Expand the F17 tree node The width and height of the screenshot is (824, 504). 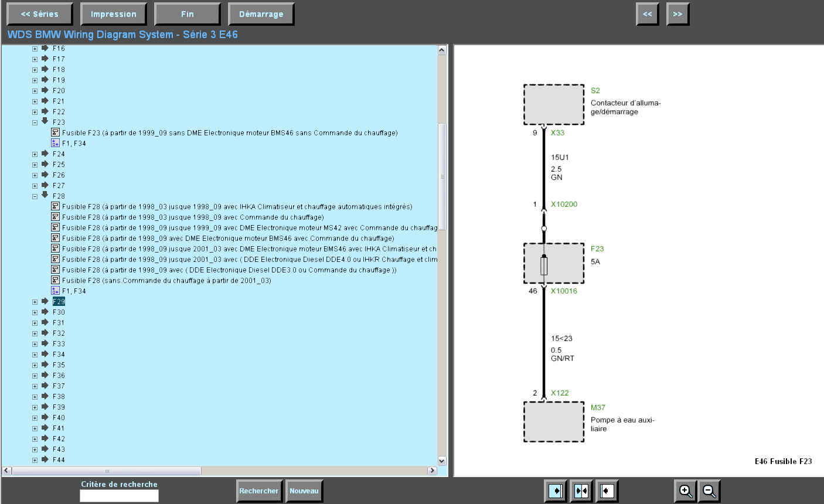click(35, 59)
